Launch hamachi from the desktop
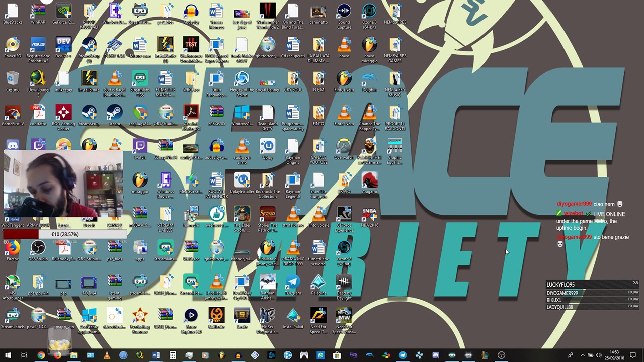644x362 pixels. click(x=191, y=217)
